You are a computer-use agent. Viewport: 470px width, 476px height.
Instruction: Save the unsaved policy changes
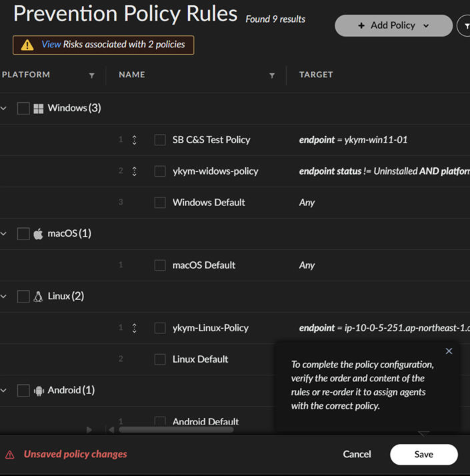pyautogui.click(x=423, y=454)
